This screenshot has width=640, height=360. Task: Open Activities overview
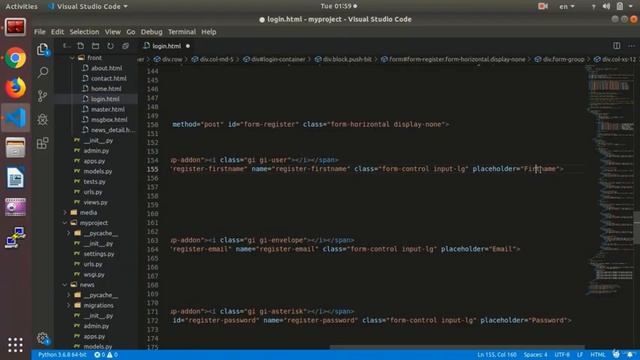tap(21, 6)
